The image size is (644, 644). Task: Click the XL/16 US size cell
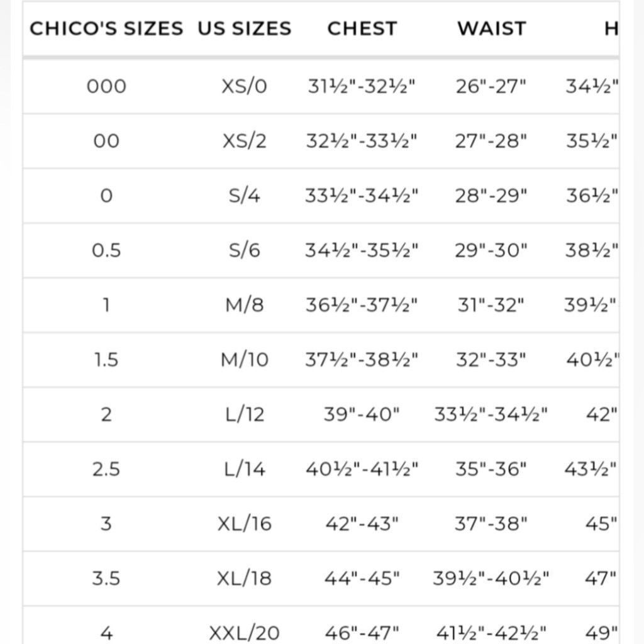(245, 524)
